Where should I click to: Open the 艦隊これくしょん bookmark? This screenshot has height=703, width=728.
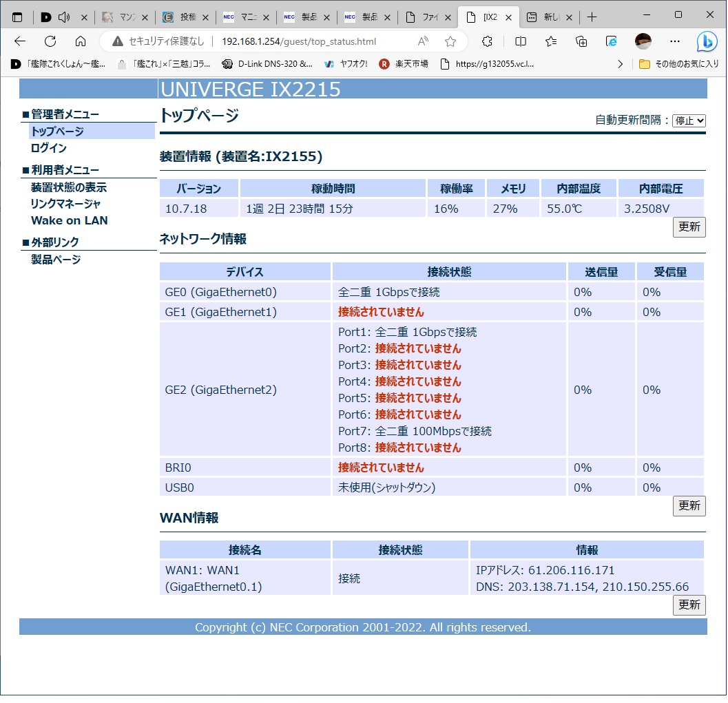59,64
